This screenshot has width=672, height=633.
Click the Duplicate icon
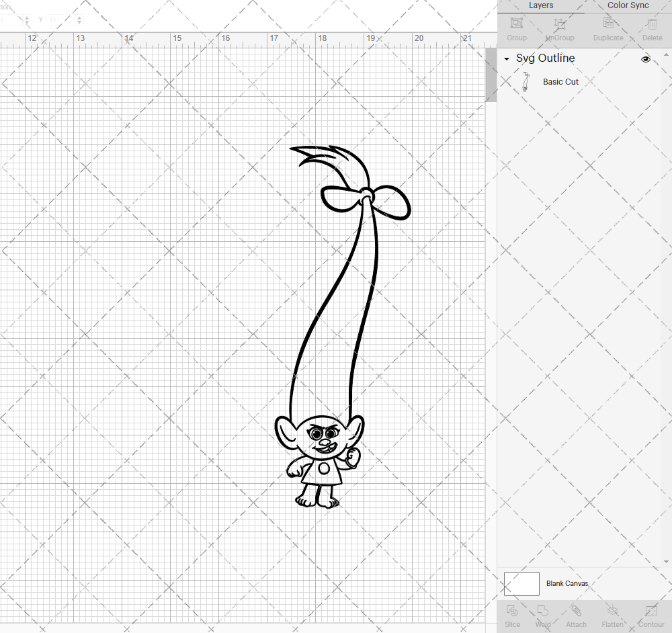[x=607, y=28]
